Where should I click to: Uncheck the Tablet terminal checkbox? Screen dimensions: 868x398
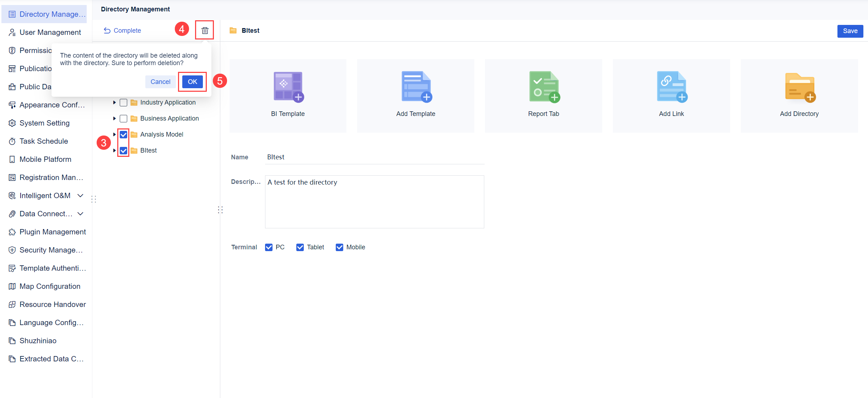(300, 247)
